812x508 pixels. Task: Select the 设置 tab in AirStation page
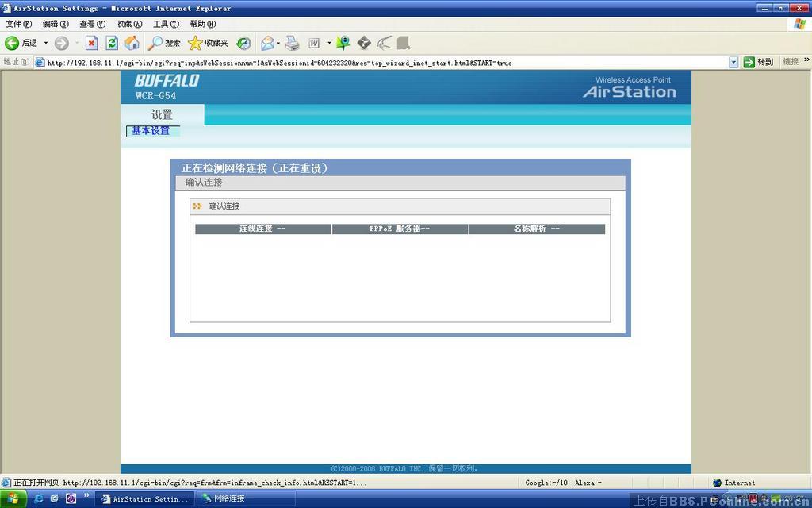click(x=162, y=114)
